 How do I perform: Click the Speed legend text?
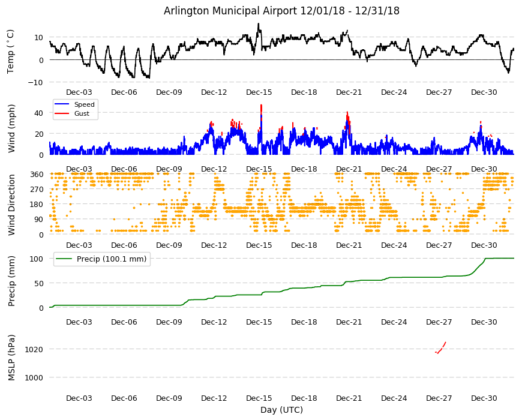[x=84, y=104]
